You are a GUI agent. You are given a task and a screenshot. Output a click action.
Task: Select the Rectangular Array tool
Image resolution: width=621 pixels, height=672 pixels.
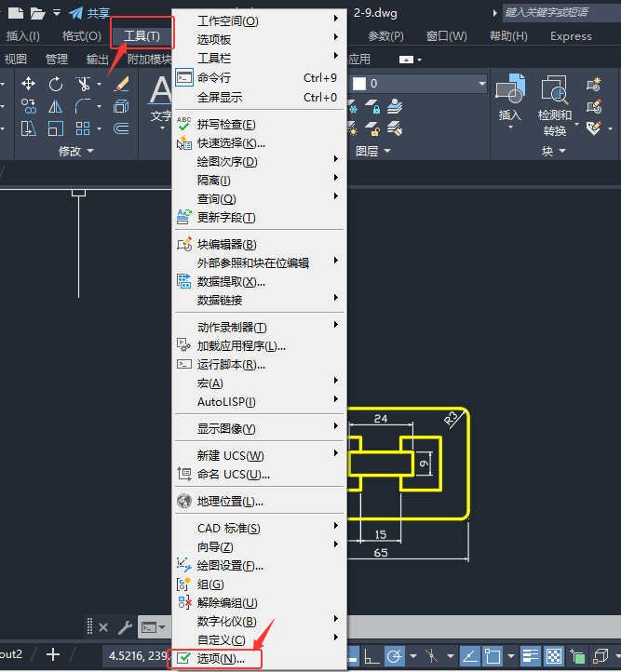point(83,128)
